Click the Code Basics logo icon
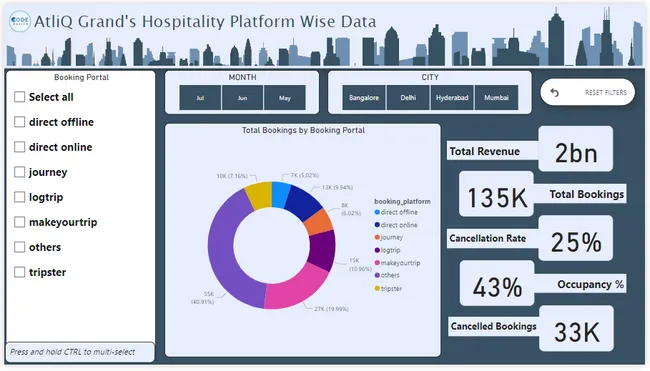650x371 pixels. pos(19,21)
